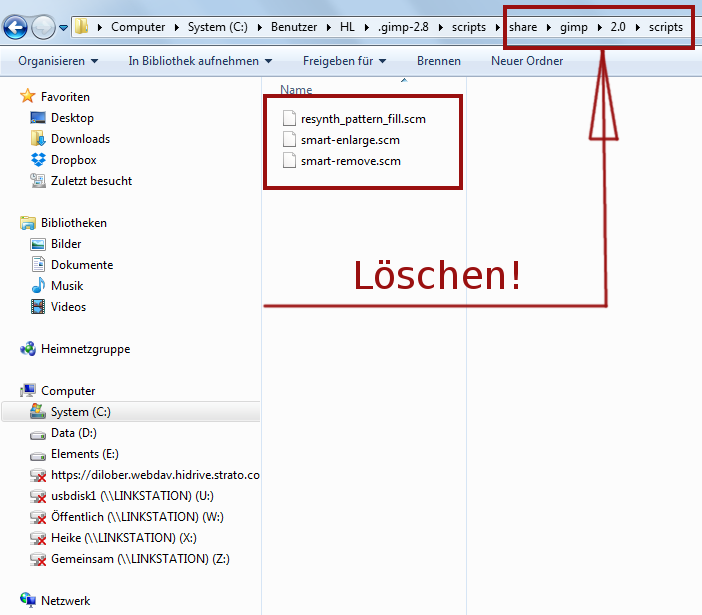Sort by the Name column header
Viewport: 702px width, 615px height.
pos(296,90)
